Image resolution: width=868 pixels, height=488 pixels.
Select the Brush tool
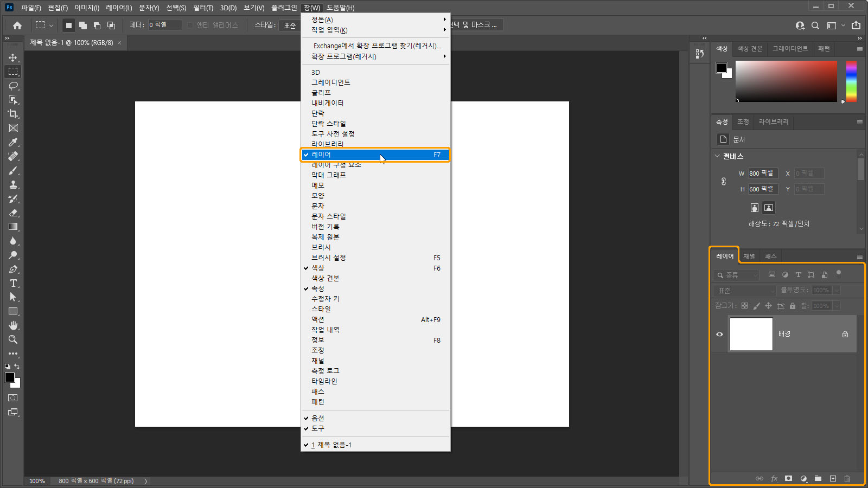click(13, 170)
